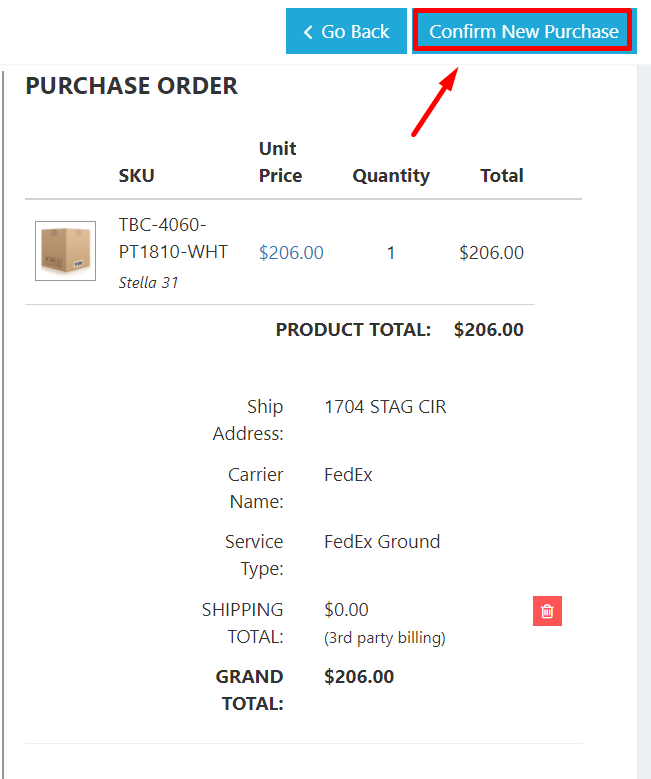Click the 1704 STAG CIR ship address
The image size is (651, 779).
(x=385, y=407)
